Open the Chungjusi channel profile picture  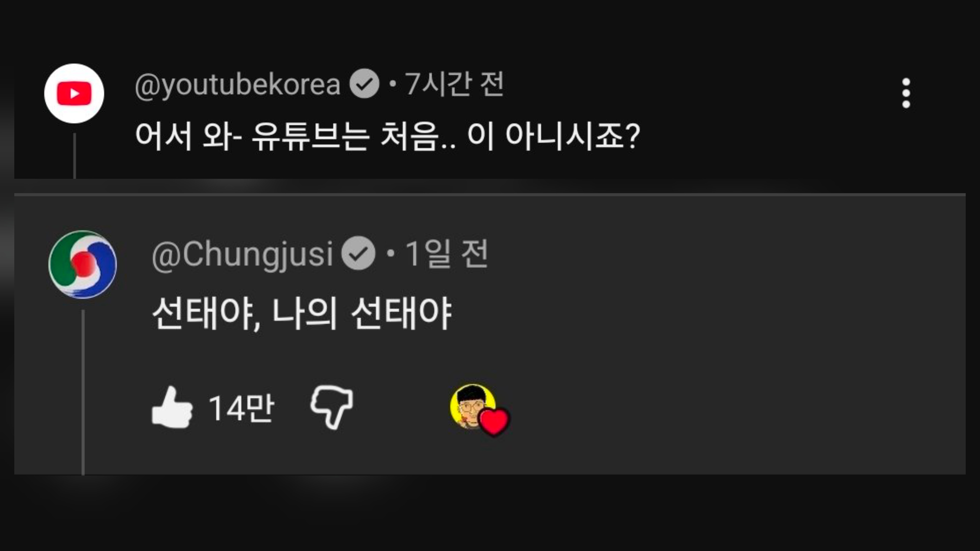[82, 265]
